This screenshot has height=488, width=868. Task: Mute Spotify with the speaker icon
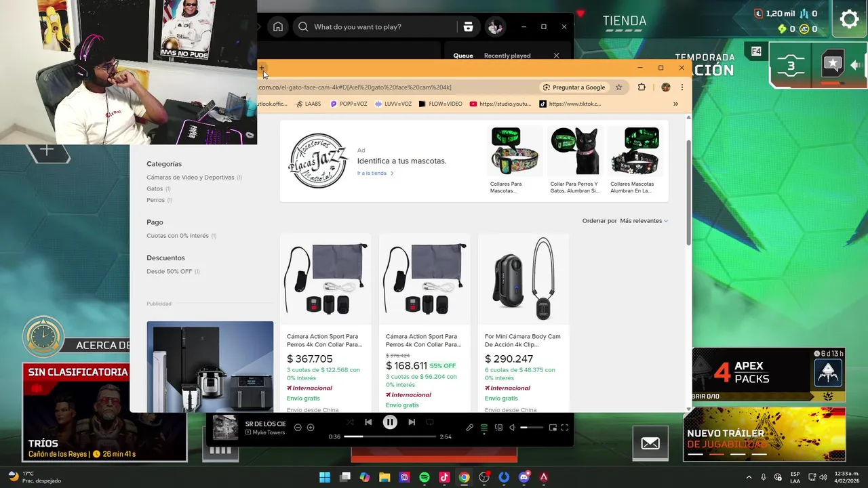tap(513, 428)
